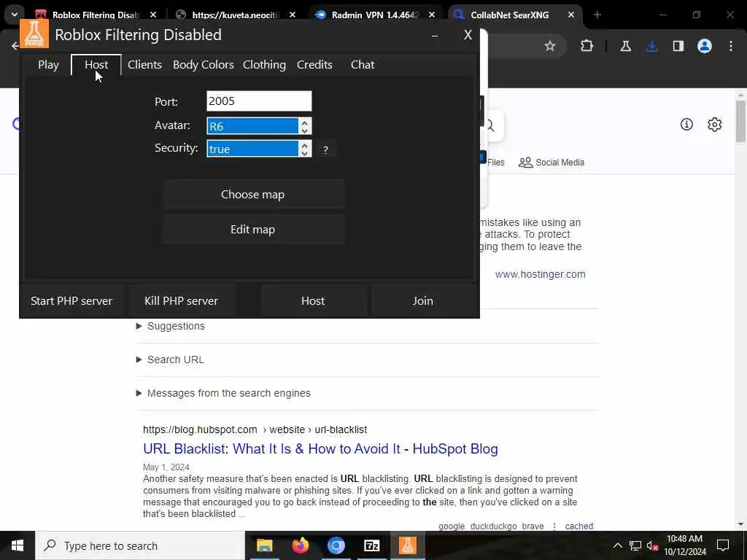747x560 pixels.
Task: Open the browser profile avatar
Action: (705, 46)
